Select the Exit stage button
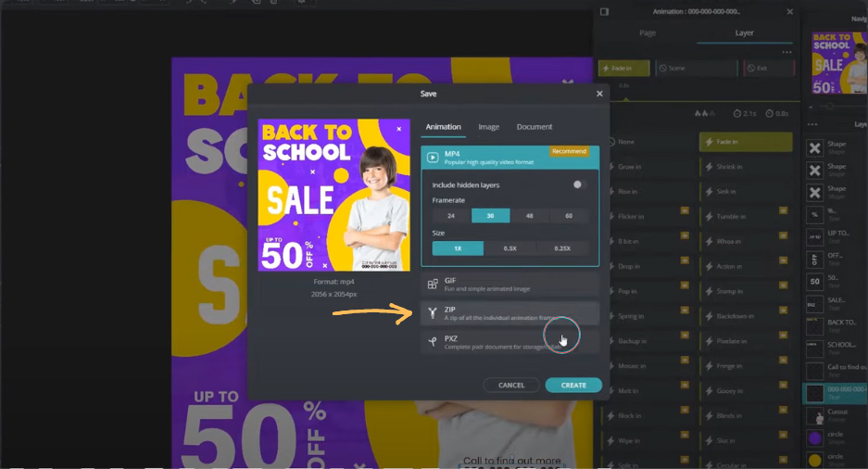This screenshot has height=469, width=868. tap(770, 68)
